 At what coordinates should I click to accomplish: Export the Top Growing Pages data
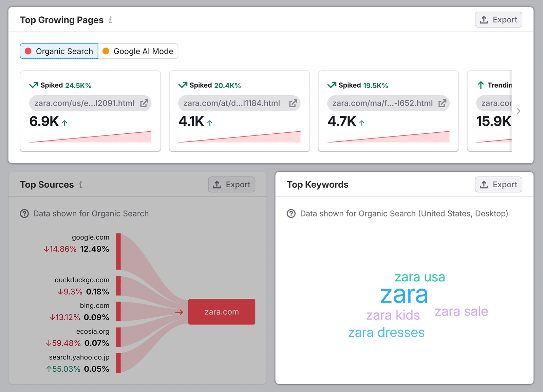(x=498, y=20)
